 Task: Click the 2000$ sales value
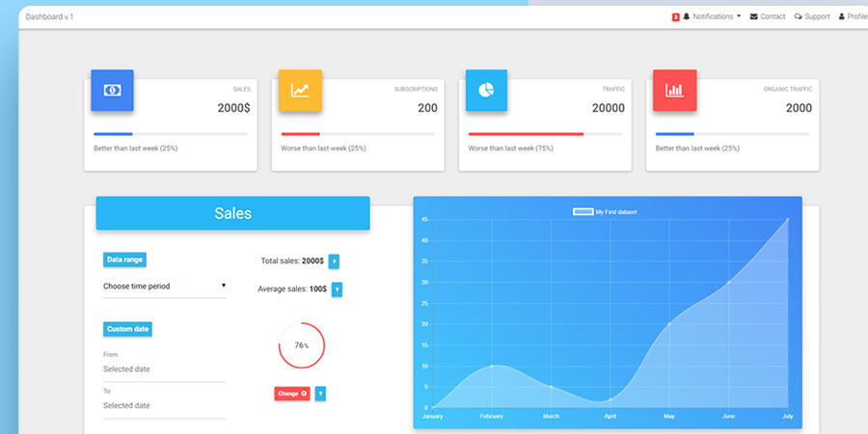pos(233,108)
